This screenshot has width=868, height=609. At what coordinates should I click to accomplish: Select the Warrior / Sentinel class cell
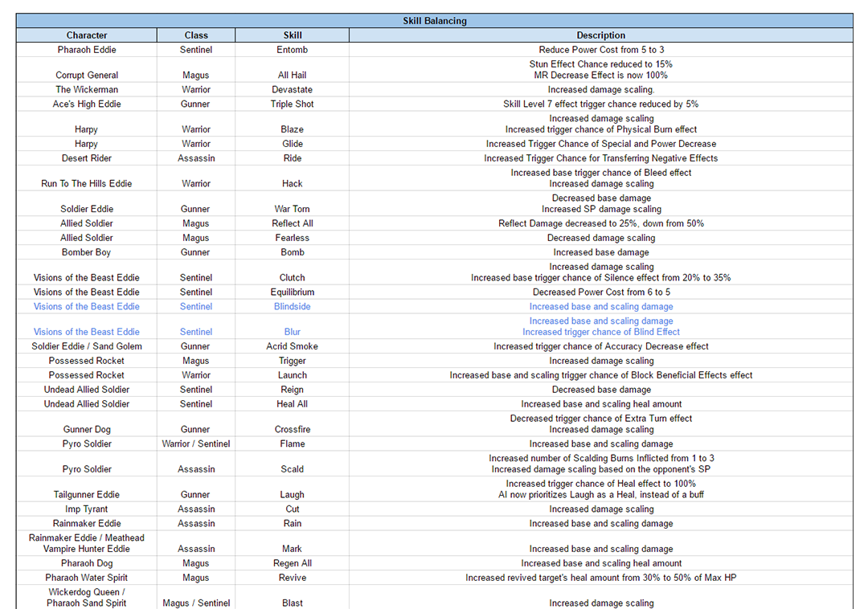tap(196, 444)
